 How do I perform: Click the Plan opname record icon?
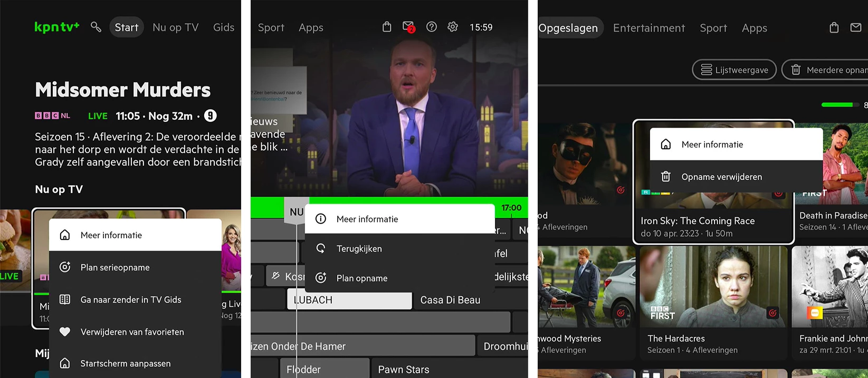pyautogui.click(x=321, y=278)
